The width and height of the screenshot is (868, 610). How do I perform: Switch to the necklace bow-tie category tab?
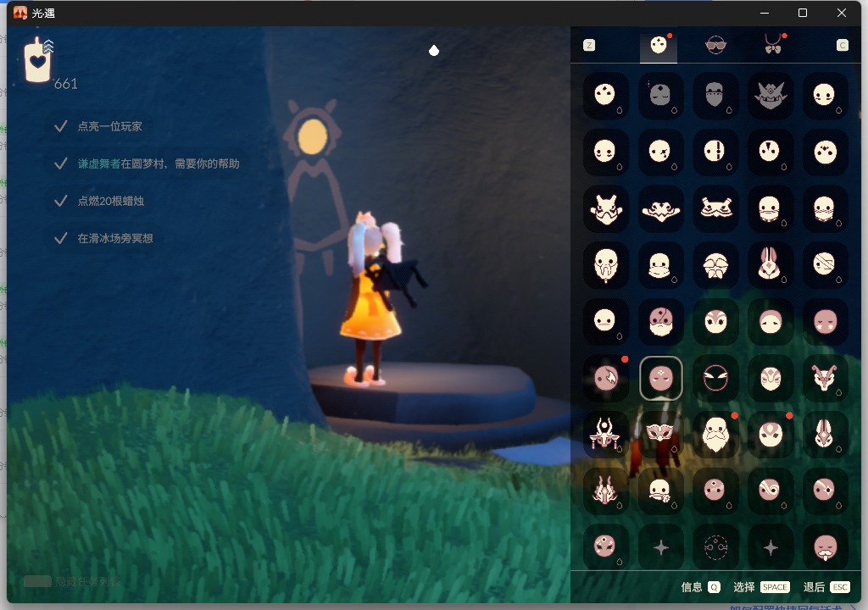(x=773, y=45)
